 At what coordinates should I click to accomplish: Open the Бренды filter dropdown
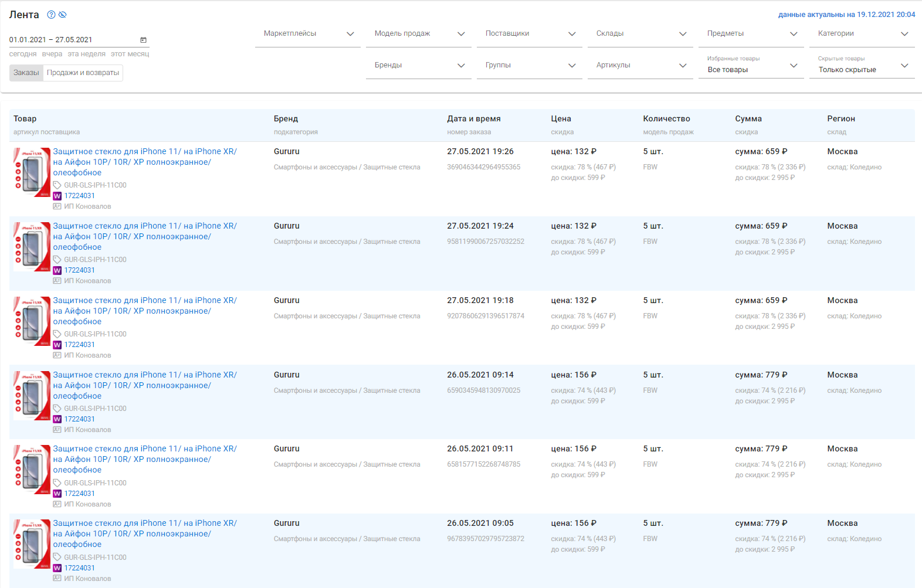point(418,66)
